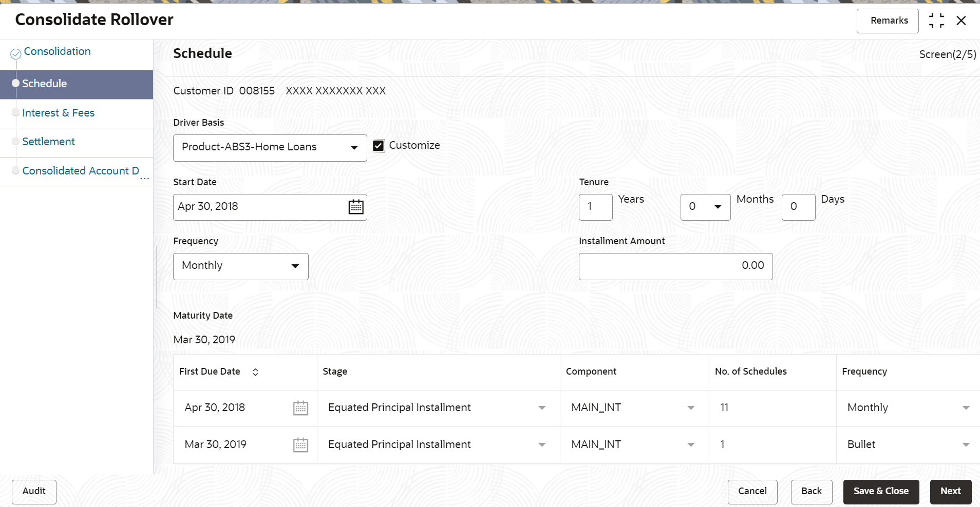
Task: Click the Installment Amount input field
Action: [x=675, y=266]
